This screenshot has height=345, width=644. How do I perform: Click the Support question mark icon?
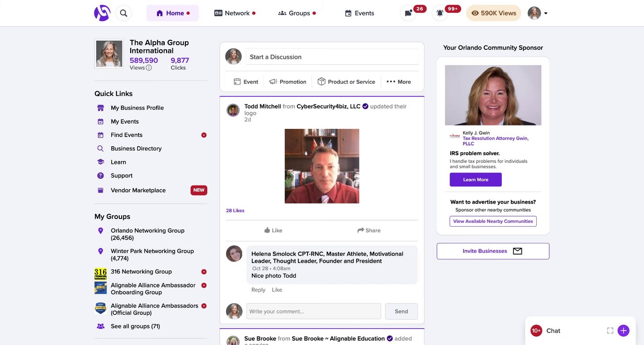point(101,176)
